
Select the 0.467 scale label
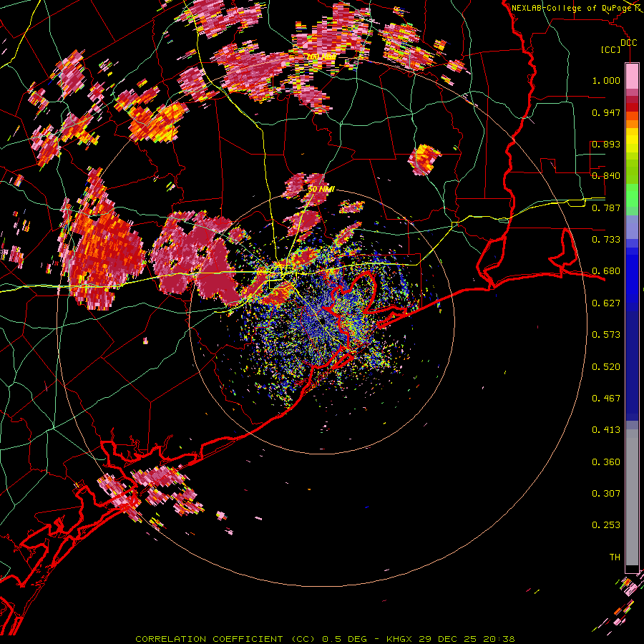[606, 399]
